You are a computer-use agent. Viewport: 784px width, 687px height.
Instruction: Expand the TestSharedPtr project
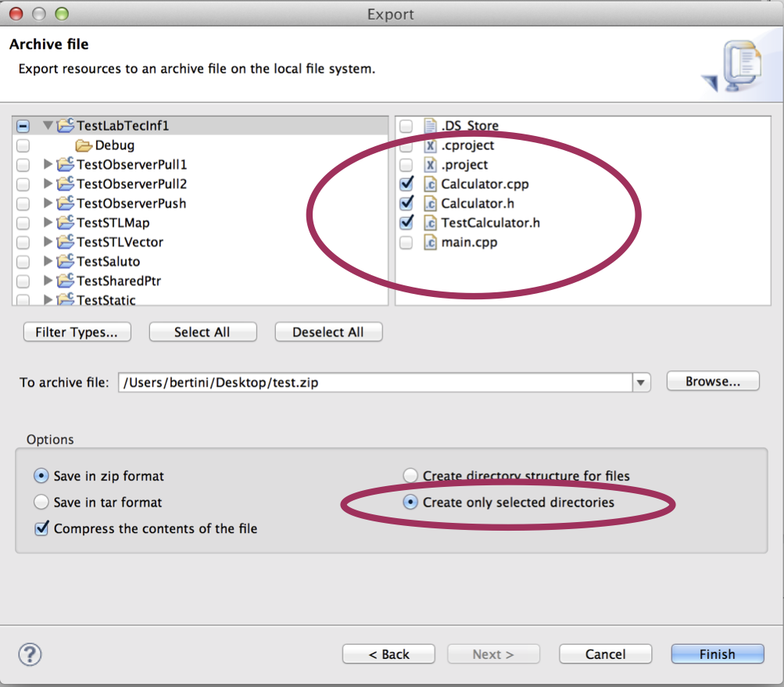click(48, 280)
